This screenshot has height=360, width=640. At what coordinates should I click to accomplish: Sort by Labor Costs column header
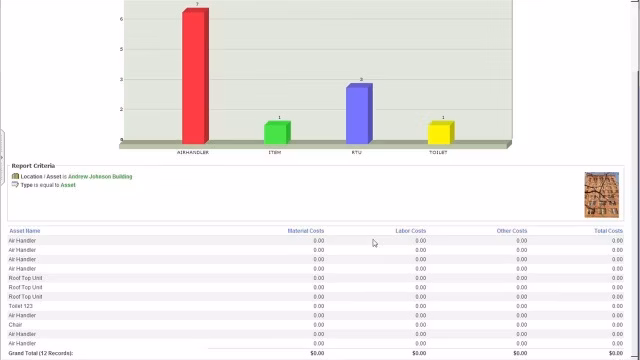411,231
